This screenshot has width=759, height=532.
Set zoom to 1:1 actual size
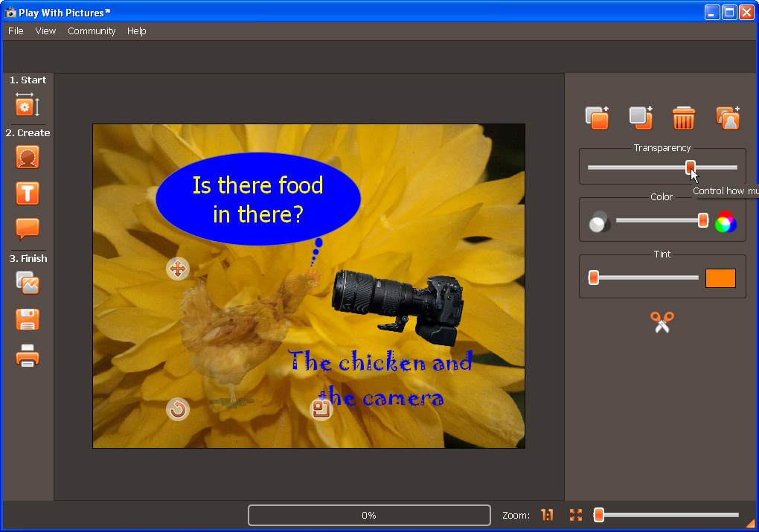547,515
